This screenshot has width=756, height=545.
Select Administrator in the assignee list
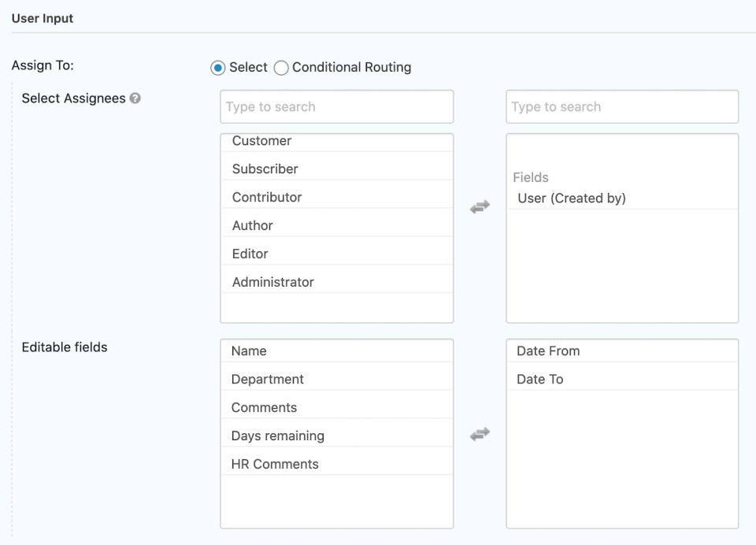click(x=272, y=282)
